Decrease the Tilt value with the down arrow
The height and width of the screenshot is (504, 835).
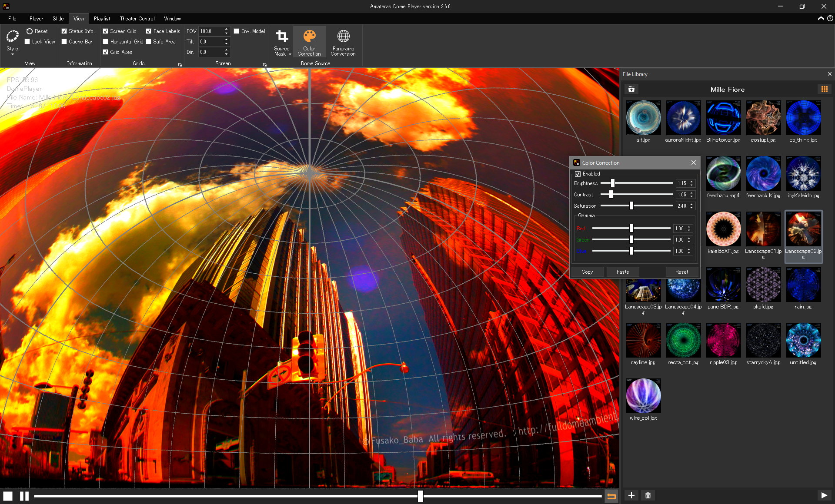pyautogui.click(x=226, y=44)
